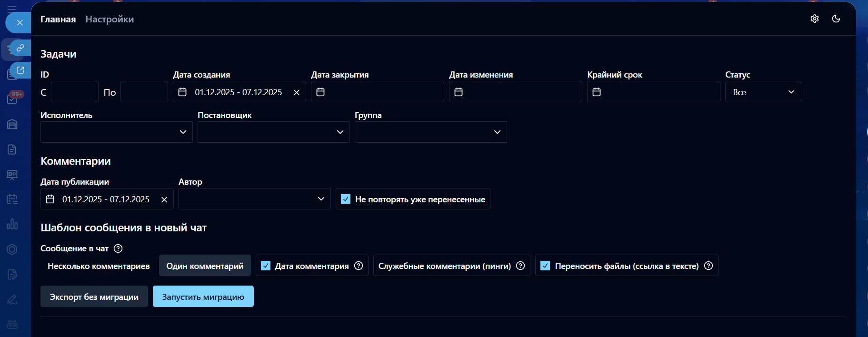Toggle Не повторять уже перенесенные checkbox
Screen dimensions: 868x337
click(x=346, y=199)
